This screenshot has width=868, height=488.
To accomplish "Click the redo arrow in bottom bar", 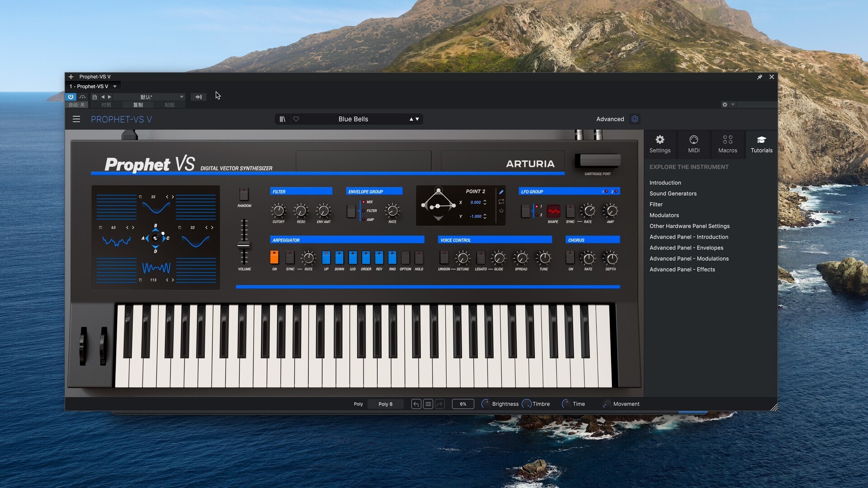I will pos(440,404).
